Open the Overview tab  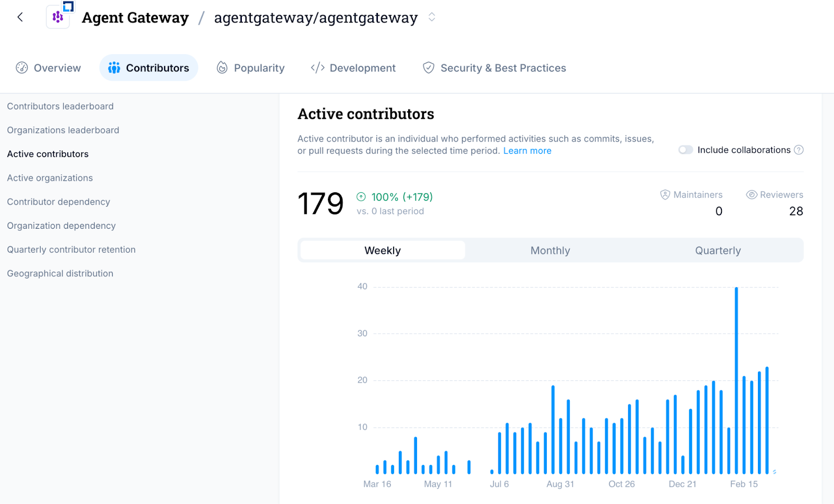click(48, 68)
